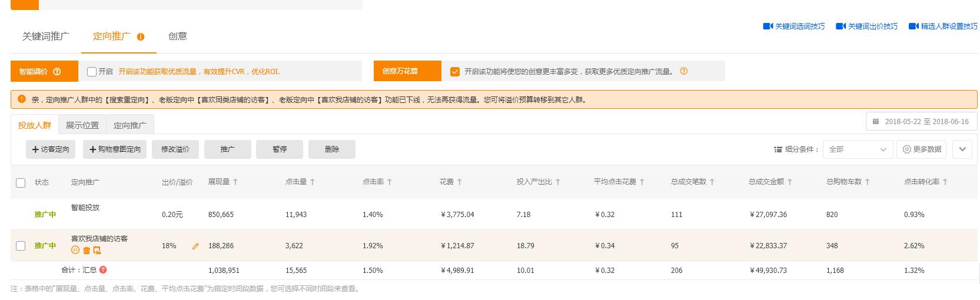Click 访客定向 add button
Screen dimensions: 980x300
click(51, 149)
